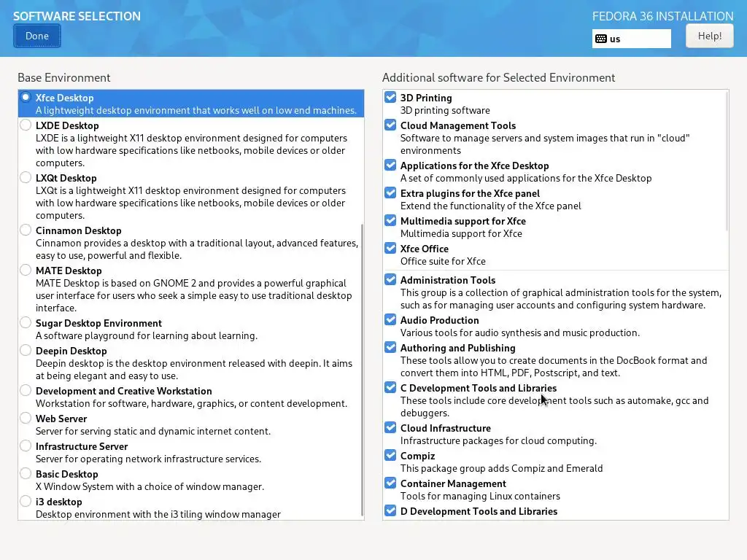Pick Basic Desktop radio option

point(26,473)
